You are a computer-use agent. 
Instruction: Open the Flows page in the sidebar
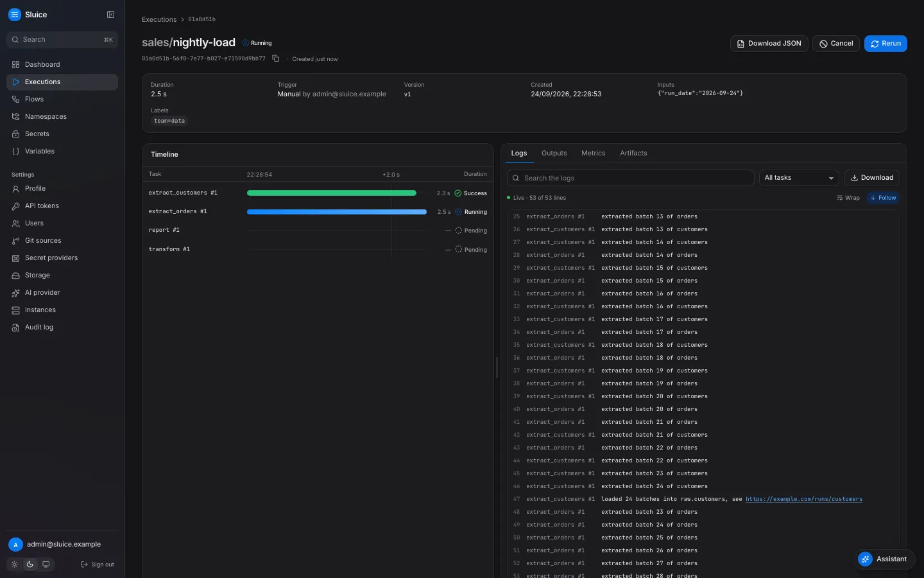[x=62, y=99]
